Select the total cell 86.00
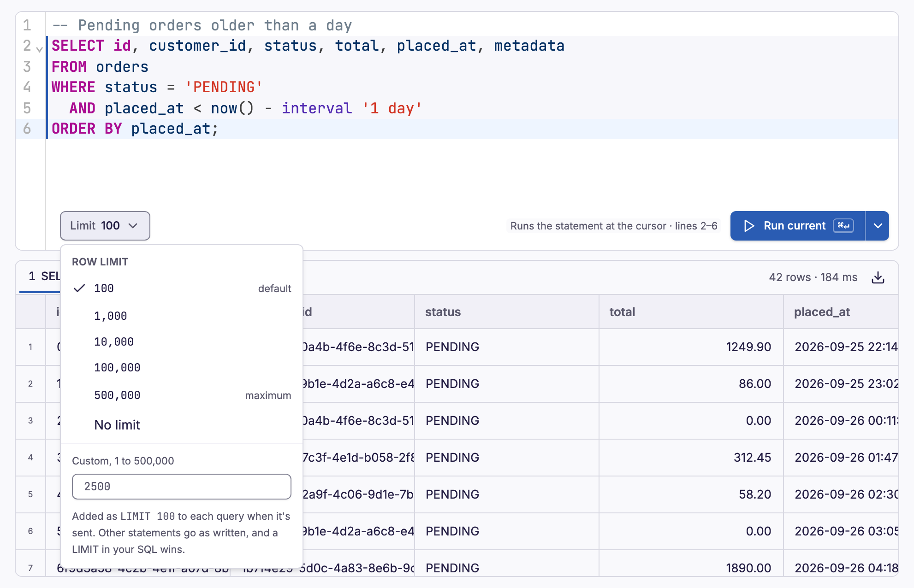 (691, 384)
